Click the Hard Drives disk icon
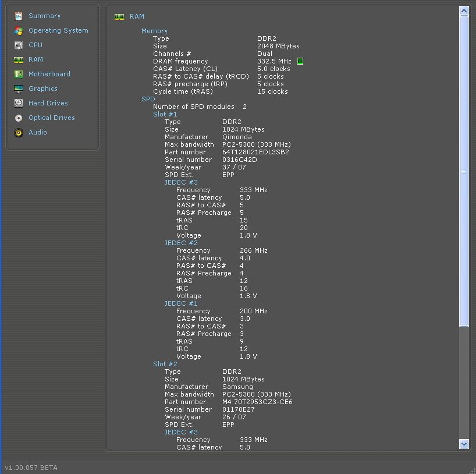Viewport: 476px width, 474px height. pos(19,103)
